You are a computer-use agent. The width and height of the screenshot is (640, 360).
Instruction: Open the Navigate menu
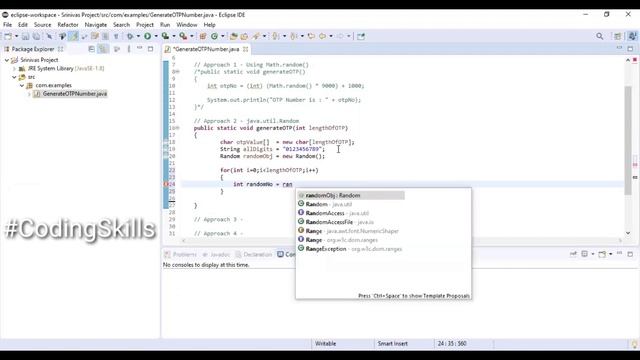point(96,25)
